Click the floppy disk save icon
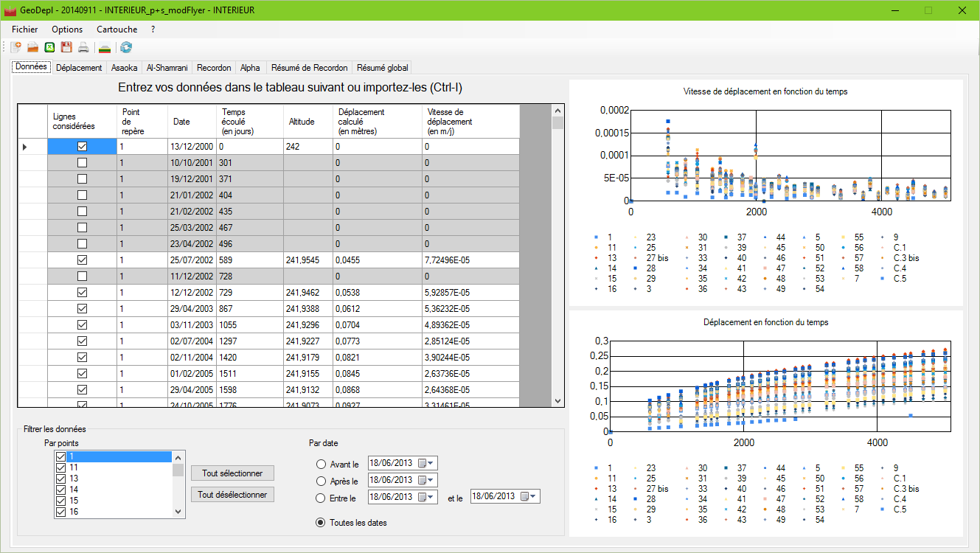The height and width of the screenshot is (553, 980). click(66, 47)
